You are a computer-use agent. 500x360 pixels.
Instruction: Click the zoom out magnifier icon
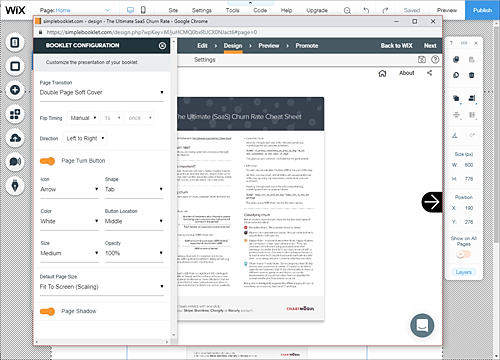347,11
